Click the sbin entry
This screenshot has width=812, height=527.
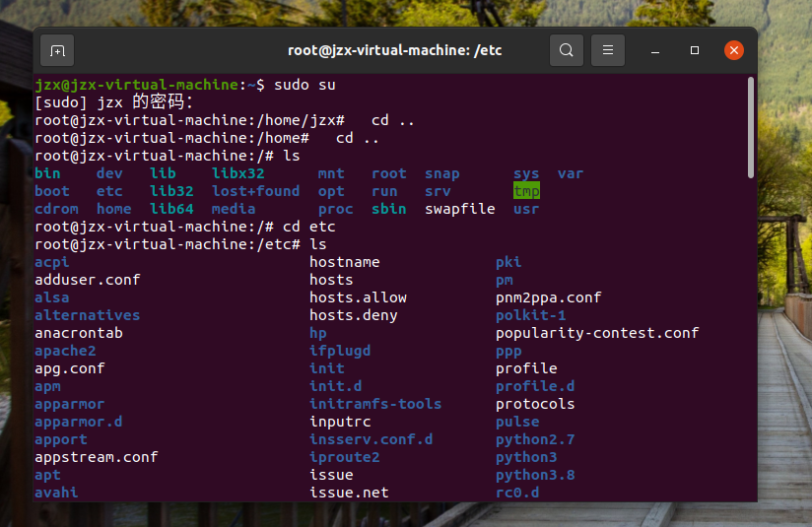pos(389,209)
